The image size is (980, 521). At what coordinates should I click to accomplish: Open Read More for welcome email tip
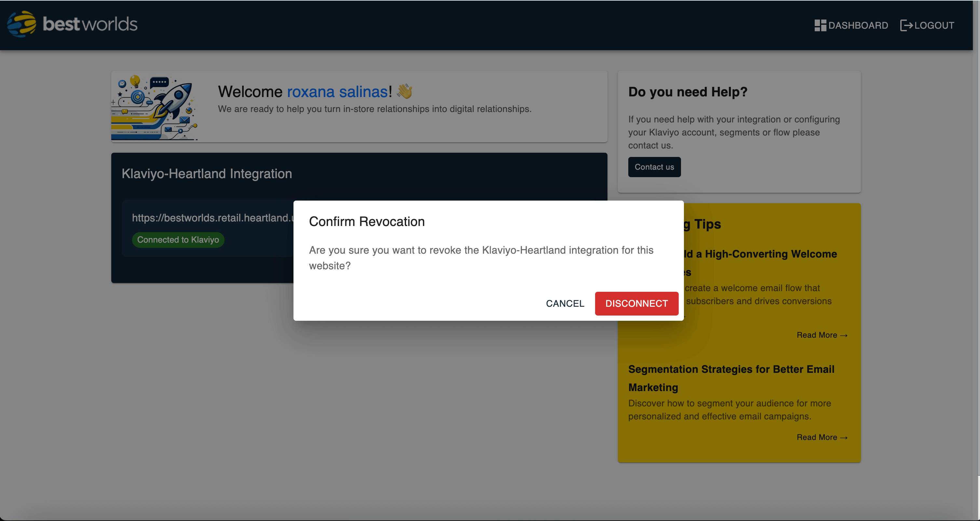click(822, 335)
